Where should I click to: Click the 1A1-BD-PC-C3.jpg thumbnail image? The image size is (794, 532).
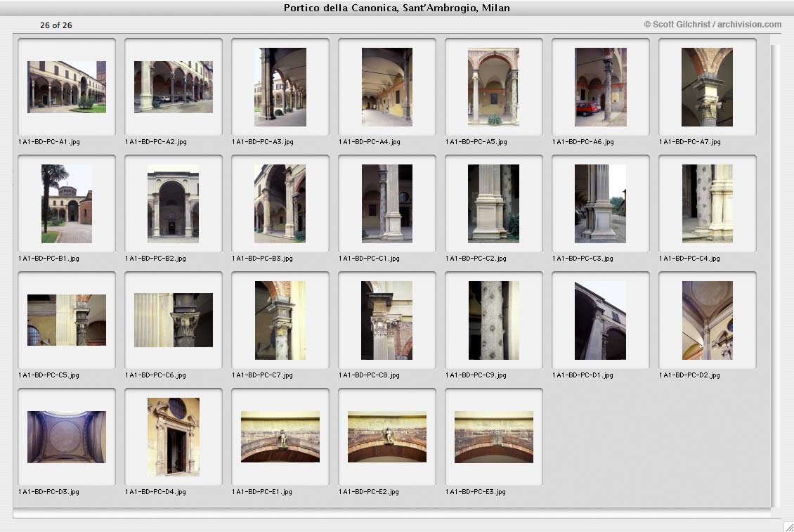click(x=601, y=204)
